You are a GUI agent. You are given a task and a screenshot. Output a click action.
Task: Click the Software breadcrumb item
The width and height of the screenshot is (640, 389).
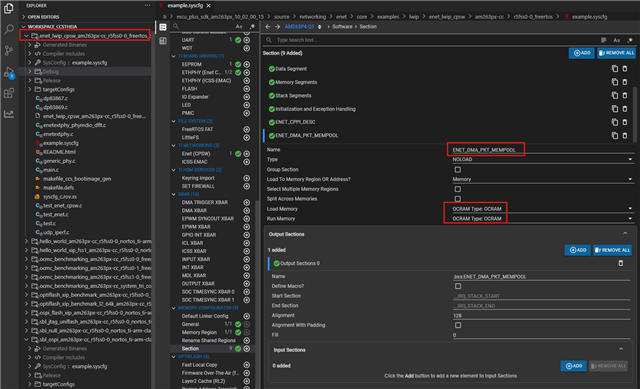click(342, 27)
